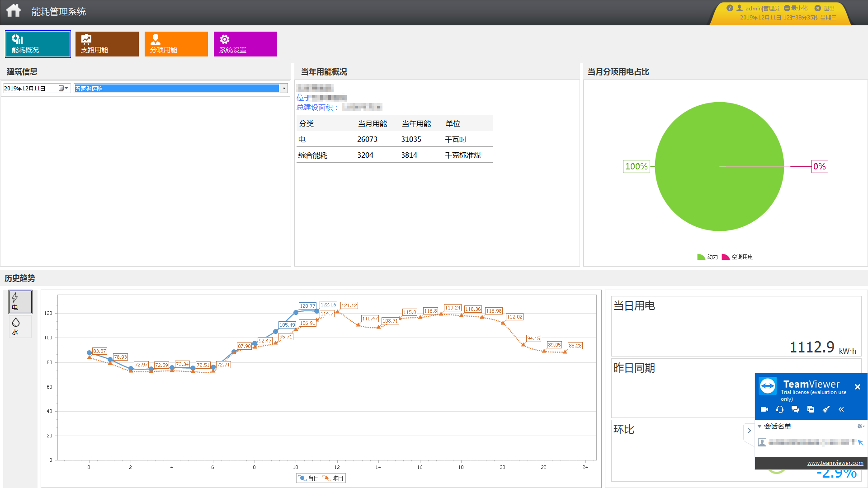Toggle the 昨日 series in chart legend

pos(333,478)
